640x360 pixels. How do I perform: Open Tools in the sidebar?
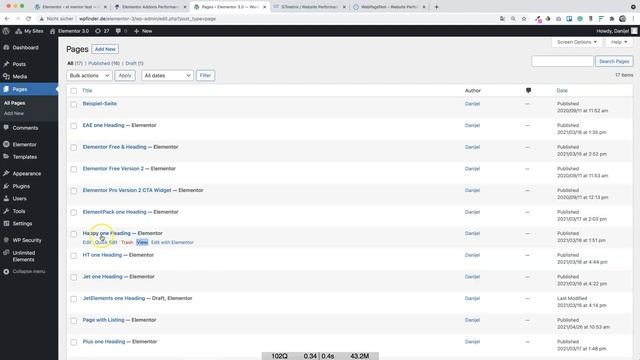(19, 211)
